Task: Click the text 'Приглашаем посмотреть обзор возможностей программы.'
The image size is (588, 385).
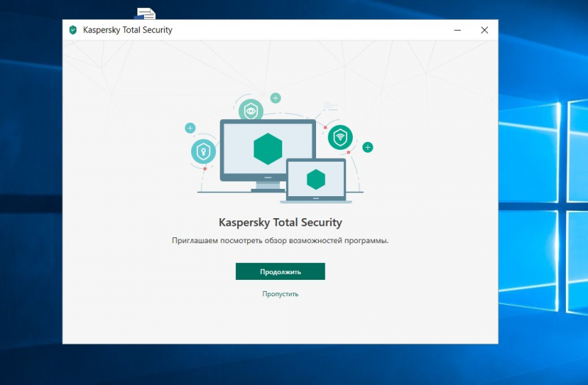Action: (280, 241)
